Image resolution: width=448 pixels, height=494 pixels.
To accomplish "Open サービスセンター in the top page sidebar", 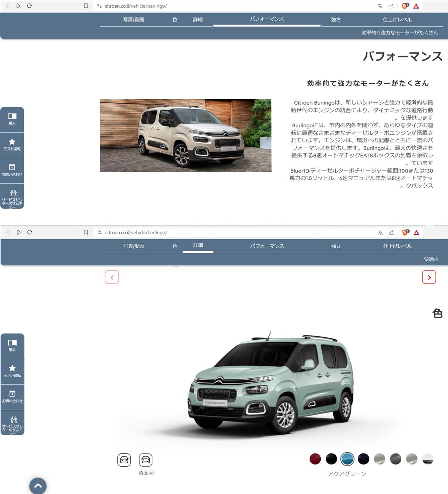I will tap(12, 196).
